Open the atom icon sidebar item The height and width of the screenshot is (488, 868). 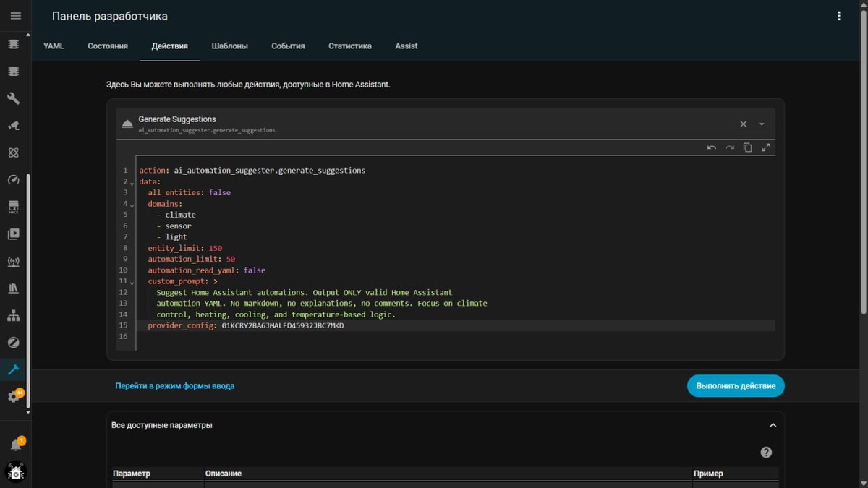13,153
